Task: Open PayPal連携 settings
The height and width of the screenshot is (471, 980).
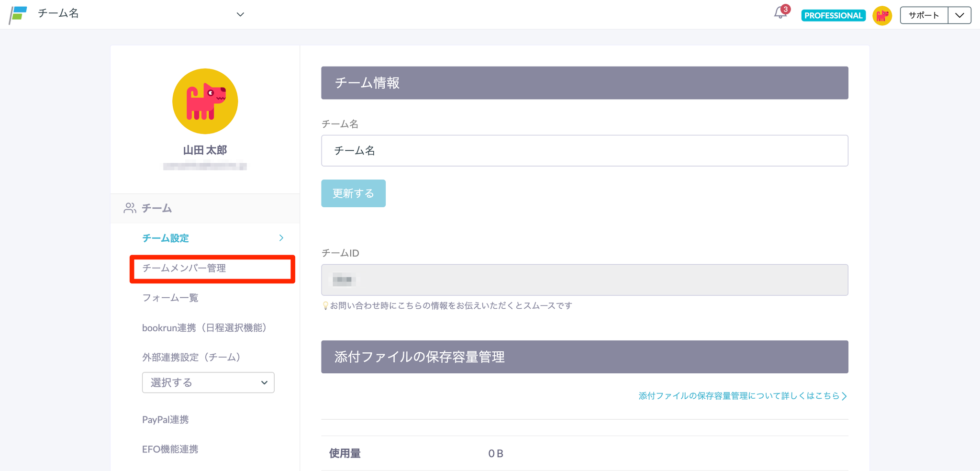Action: coord(166,420)
